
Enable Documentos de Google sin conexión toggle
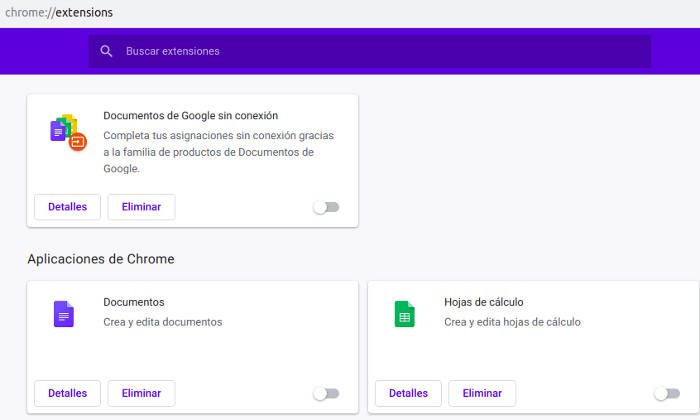[326, 207]
